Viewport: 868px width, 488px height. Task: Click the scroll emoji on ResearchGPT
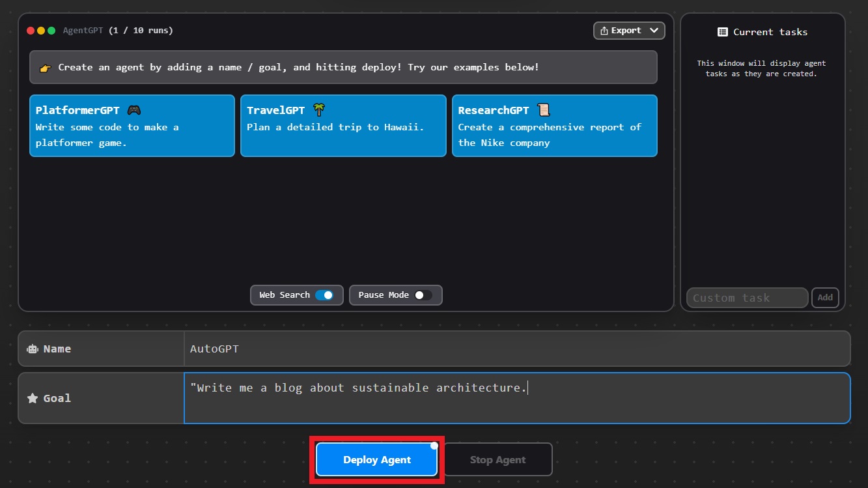[544, 110]
